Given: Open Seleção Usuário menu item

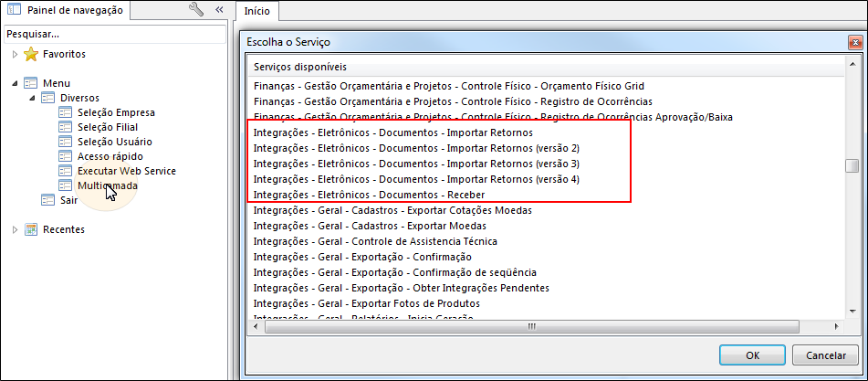Looking at the screenshot, I should coord(115,142).
